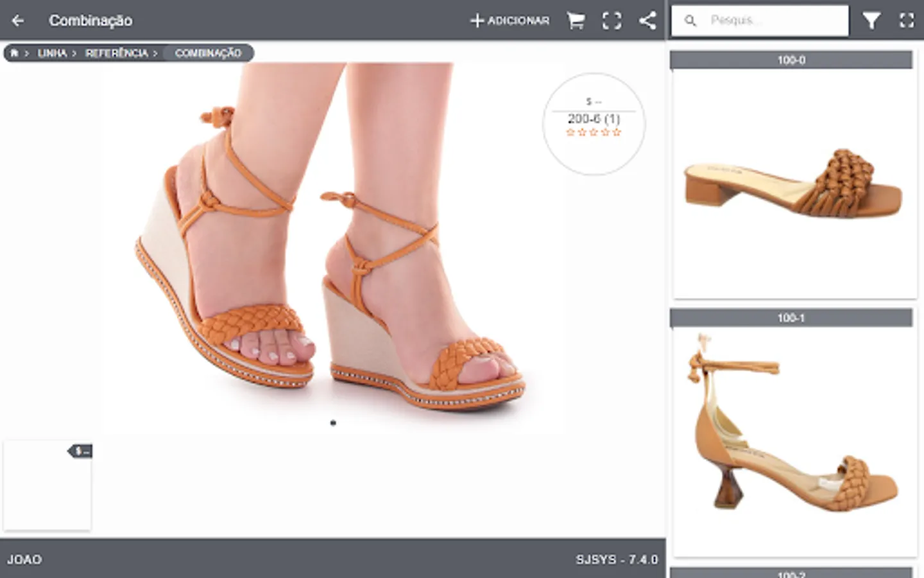The image size is (924, 578).
Task: Navigate to REFERÊNCIA breadcrumb
Action: (117, 53)
